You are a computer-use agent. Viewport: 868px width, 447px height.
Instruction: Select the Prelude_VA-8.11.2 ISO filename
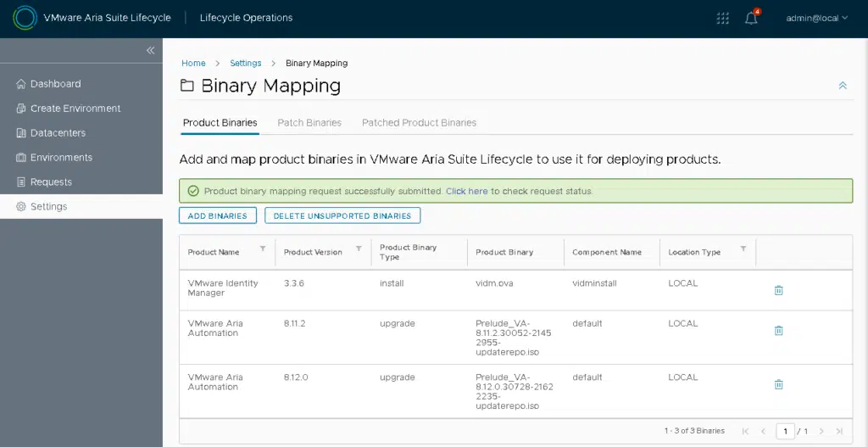514,338
